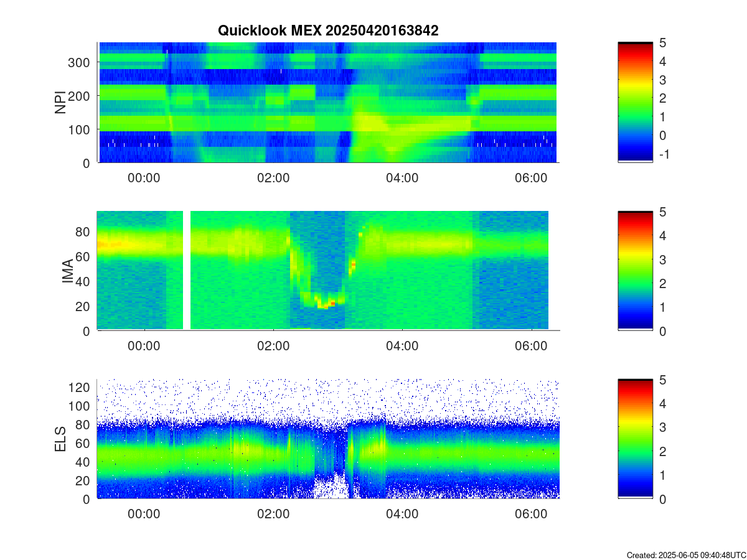Click the 04:00 time tick under NPI panel
Screen dimensions: 747x560
pyautogui.click(x=402, y=177)
